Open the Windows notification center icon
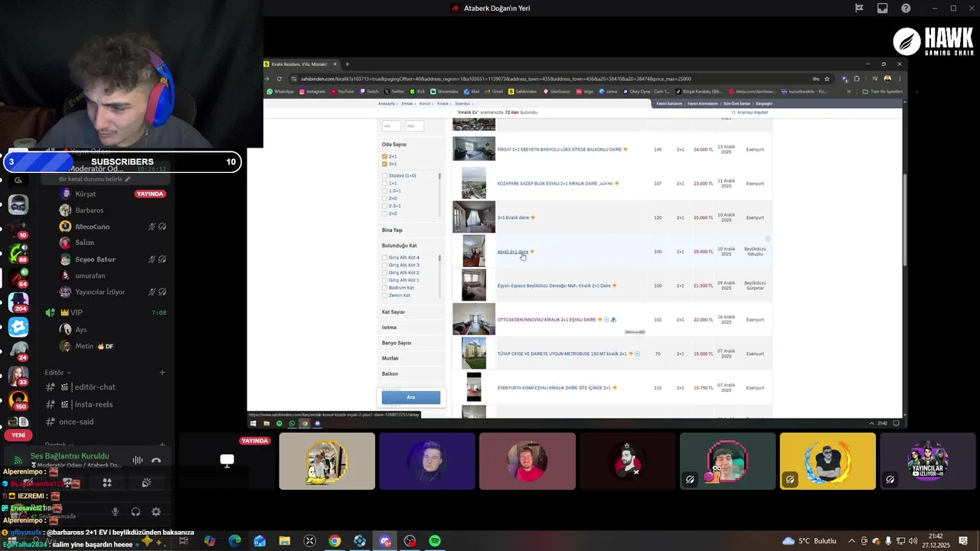 point(963,541)
